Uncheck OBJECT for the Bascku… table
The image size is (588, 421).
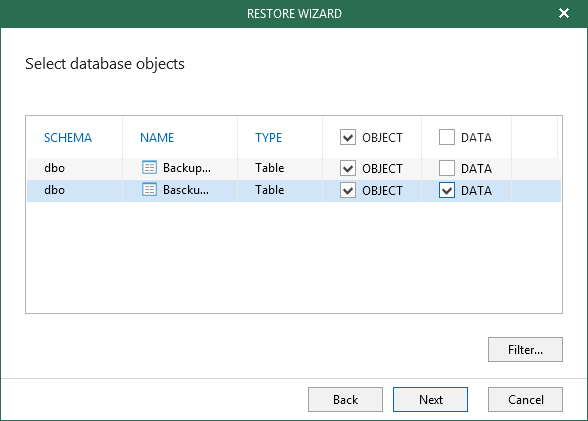[x=348, y=190]
